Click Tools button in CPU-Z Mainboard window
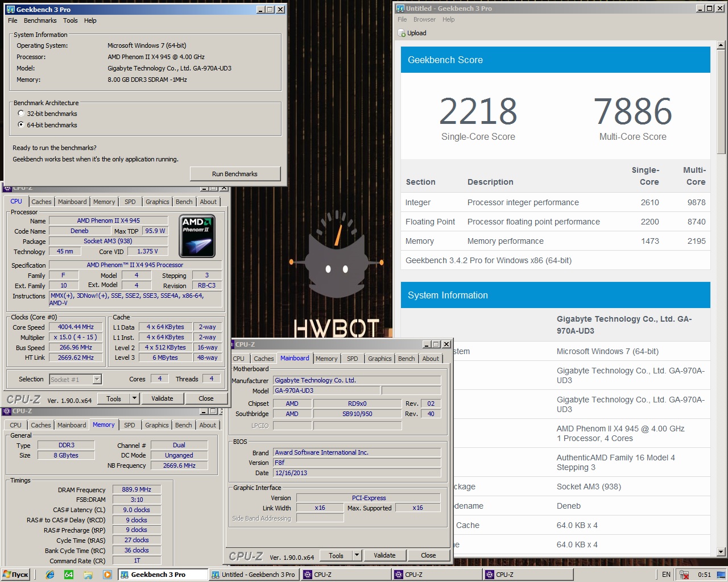 pos(336,555)
